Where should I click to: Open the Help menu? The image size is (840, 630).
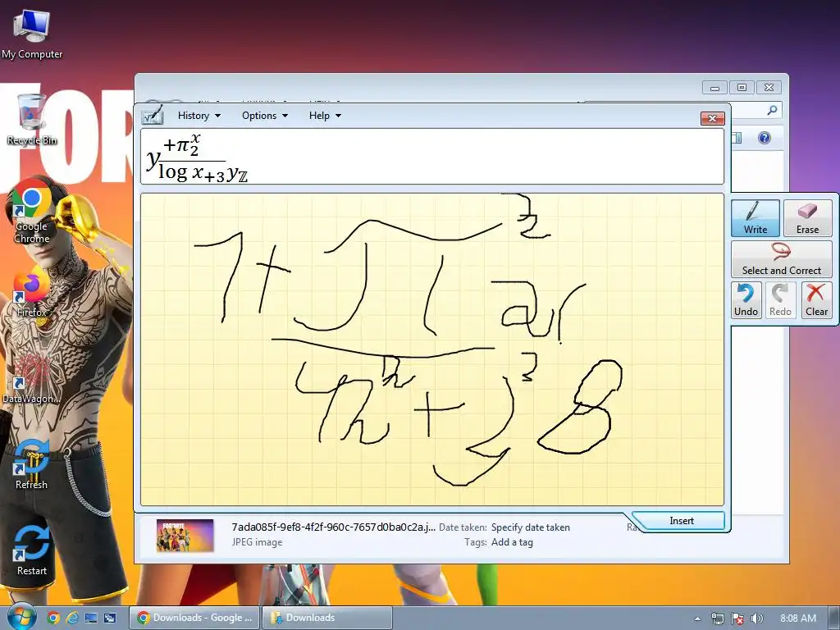coord(325,116)
